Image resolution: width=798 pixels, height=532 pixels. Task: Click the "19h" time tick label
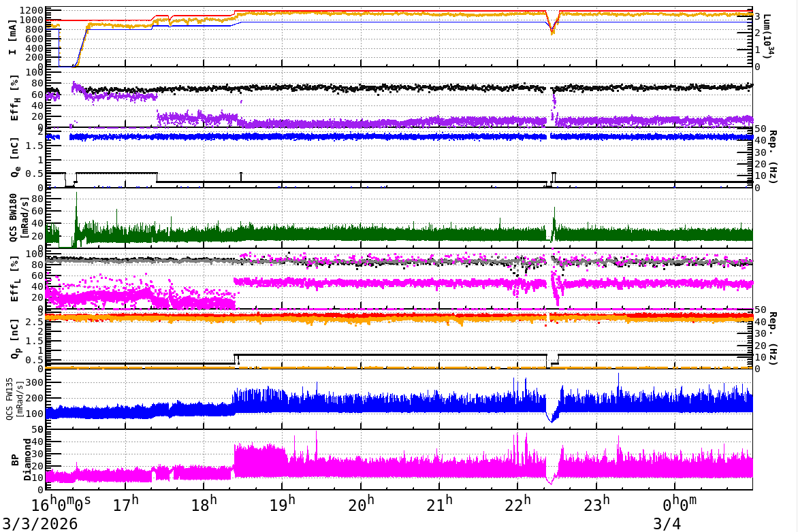click(x=282, y=504)
